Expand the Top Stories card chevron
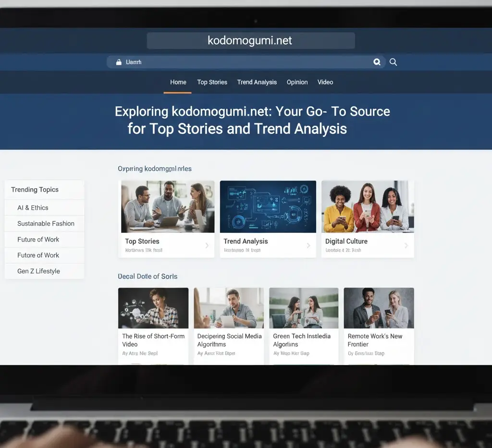Screen dimensions: 492x448 tap(208, 245)
